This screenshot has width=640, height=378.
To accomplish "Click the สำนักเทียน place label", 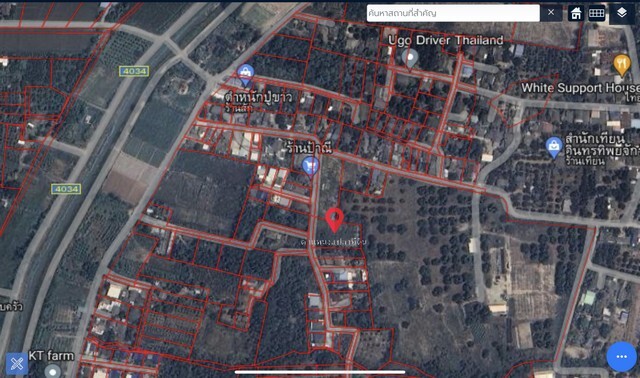I will pyautogui.click(x=595, y=139).
